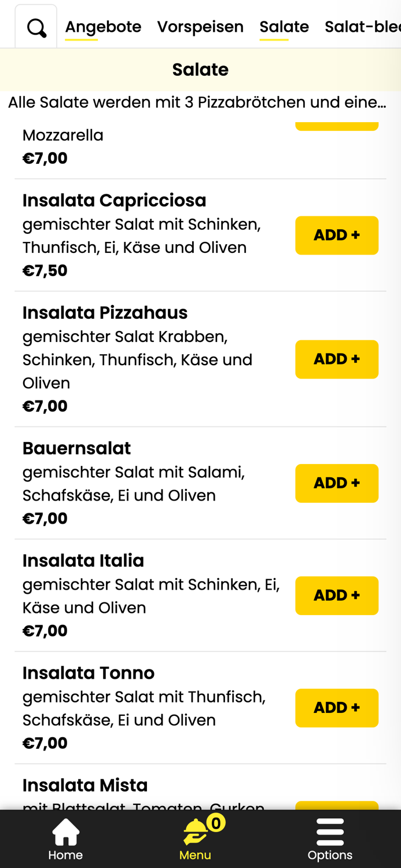Tap the Home house icon

[x=65, y=832]
